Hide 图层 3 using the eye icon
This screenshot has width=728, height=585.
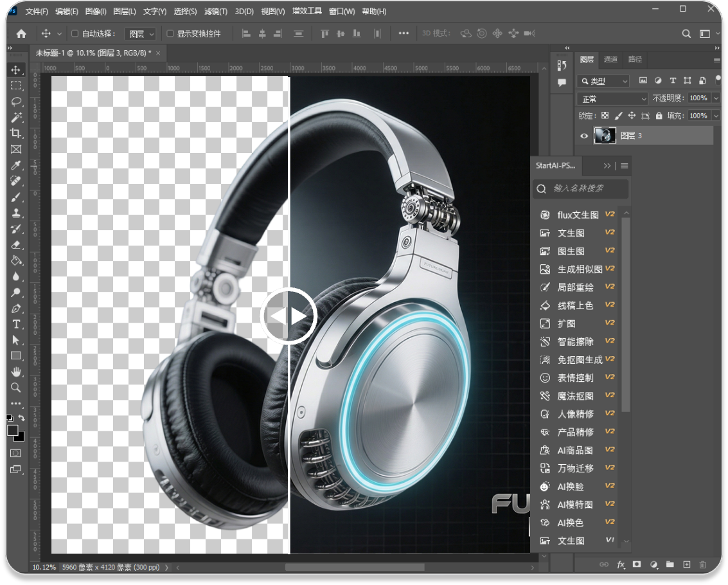click(x=584, y=136)
